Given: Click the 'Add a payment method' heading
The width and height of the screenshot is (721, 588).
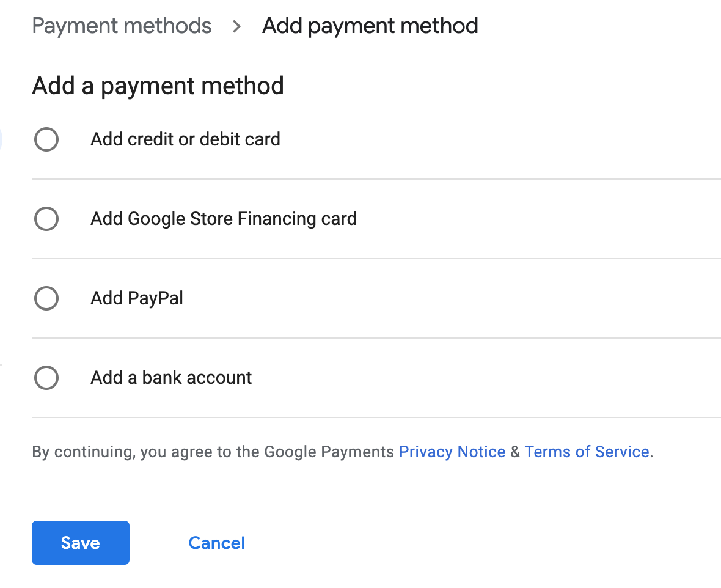Looking at the screenshot, I should click(x=158, y=86).
